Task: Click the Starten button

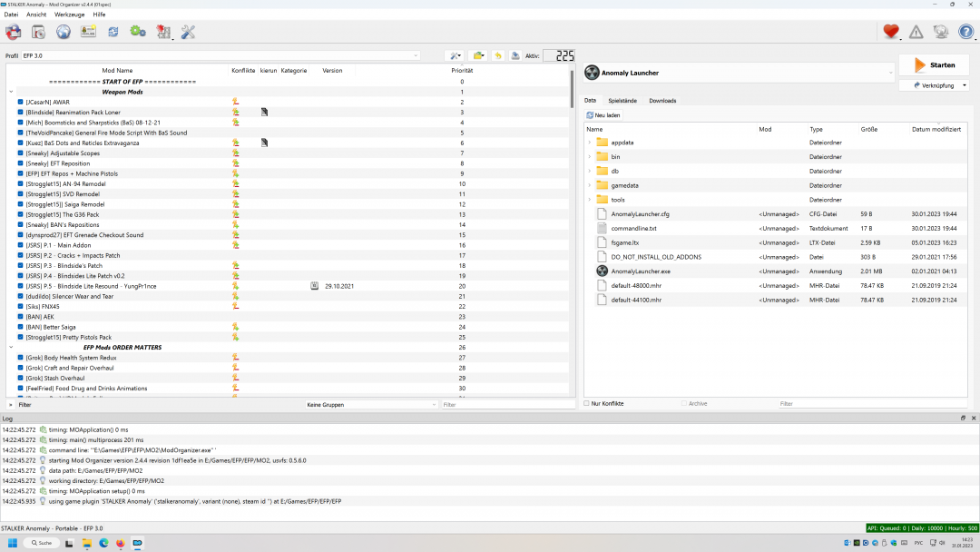Action: 934,65
